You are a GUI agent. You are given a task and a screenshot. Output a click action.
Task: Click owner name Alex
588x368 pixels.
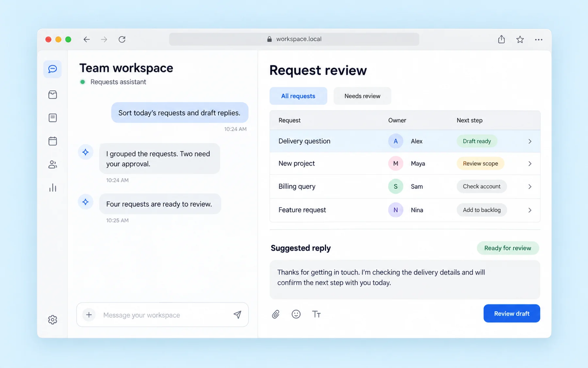click(416, 141)
